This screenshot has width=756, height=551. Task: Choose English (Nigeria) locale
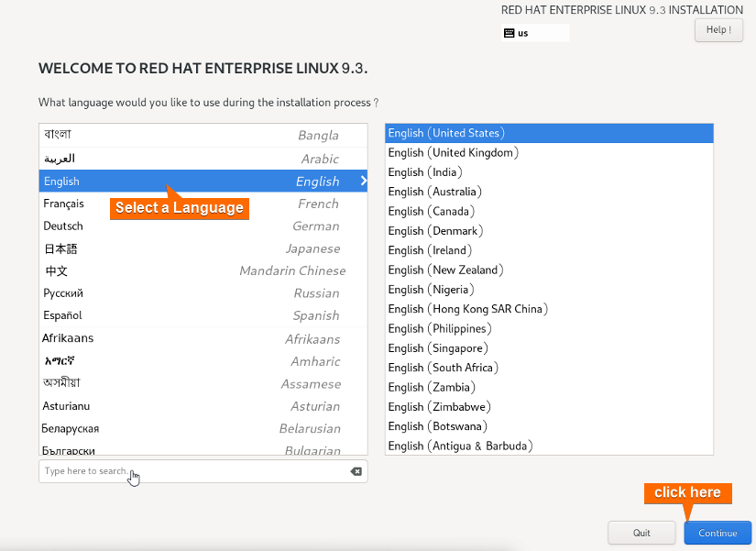[x=549, y=290]
